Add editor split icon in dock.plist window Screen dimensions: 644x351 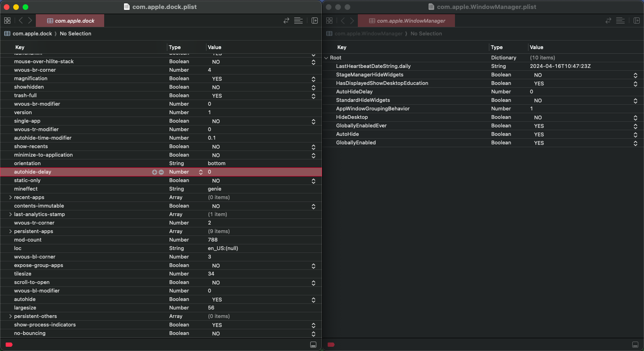pyautogui.click(x=314, y=21)
